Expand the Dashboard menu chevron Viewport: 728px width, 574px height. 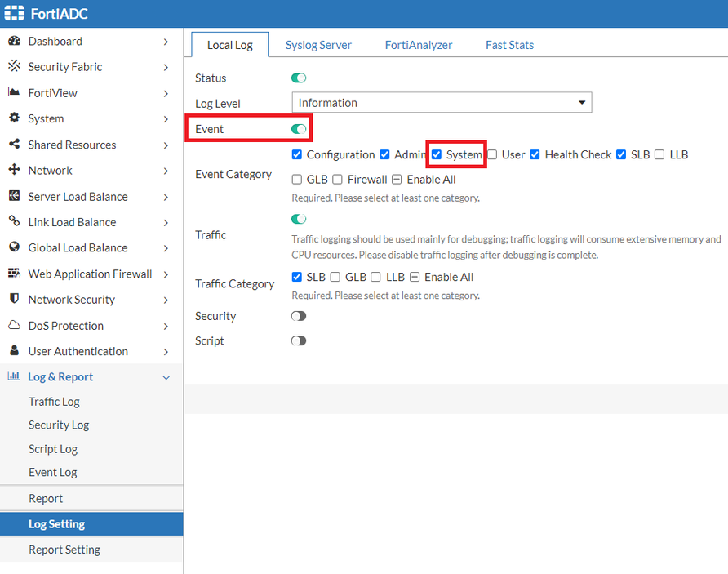[x=166, y=42]
